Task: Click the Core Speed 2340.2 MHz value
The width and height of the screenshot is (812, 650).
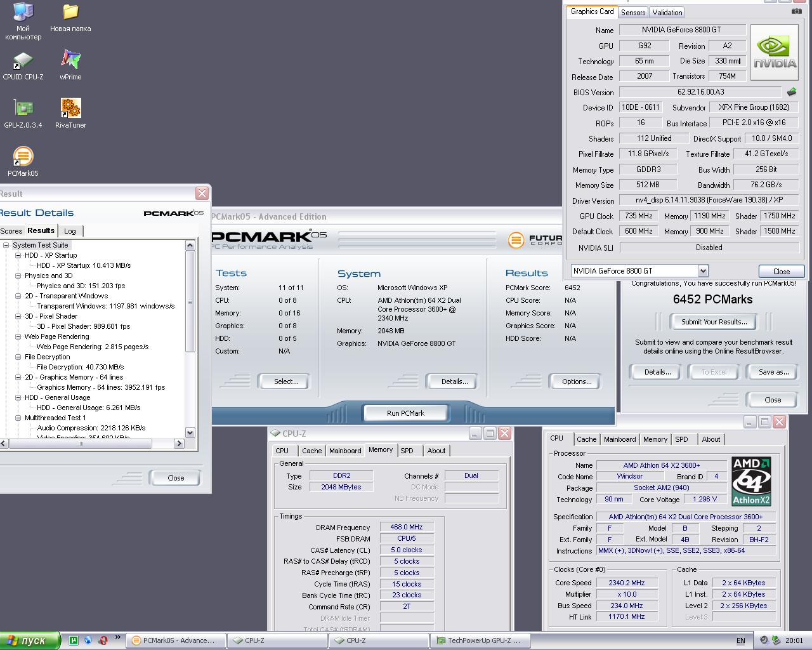Action: pyautogui.click(x=627, y=583)
